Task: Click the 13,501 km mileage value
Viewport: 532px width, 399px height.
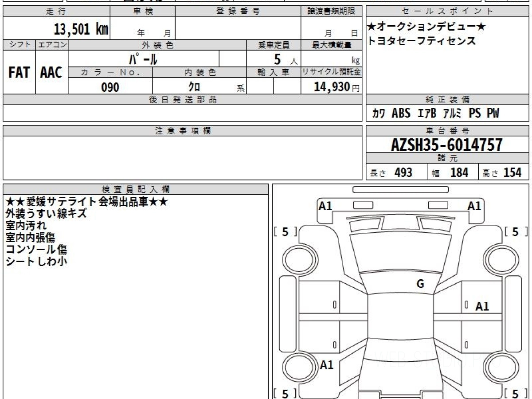Action: point(81,29)
